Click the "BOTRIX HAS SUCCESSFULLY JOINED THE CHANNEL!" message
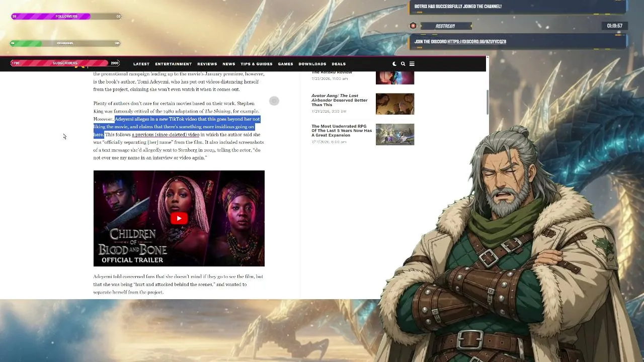Screen dimensions: 644x362 pos(458,7)
